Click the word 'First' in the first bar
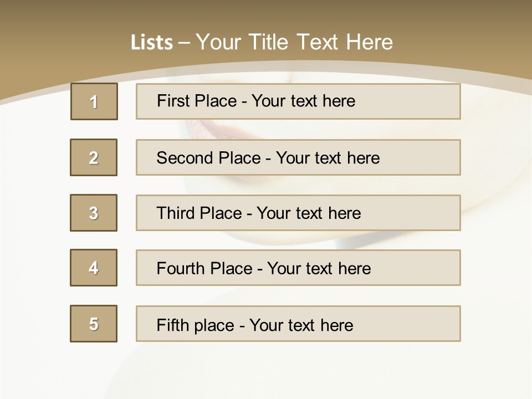Viewport: 532px width, 399px height. pyautogui.click(x=172, y=101)
